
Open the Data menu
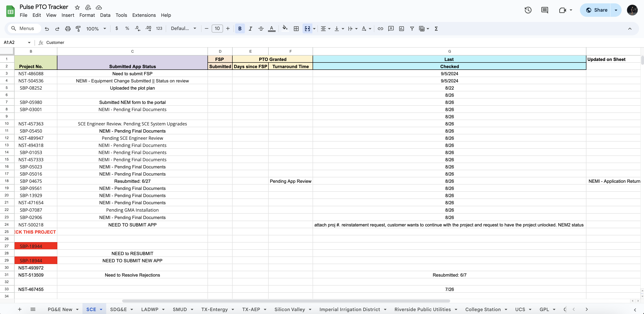(x=105, y=15)
